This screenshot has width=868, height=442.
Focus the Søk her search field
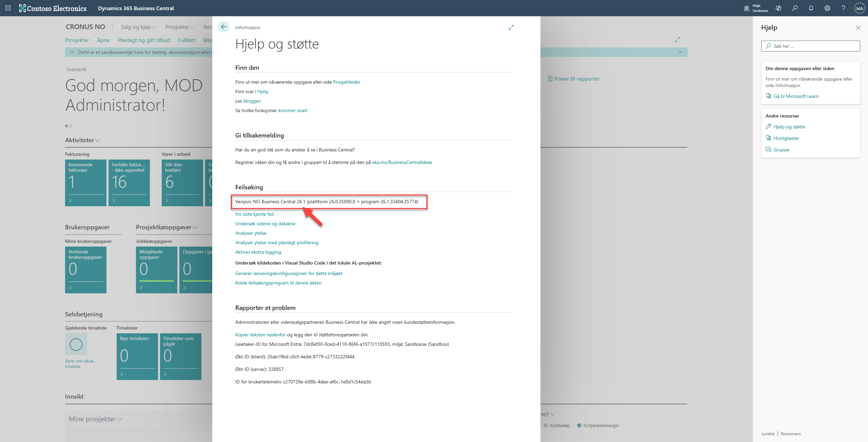[810, 46]
